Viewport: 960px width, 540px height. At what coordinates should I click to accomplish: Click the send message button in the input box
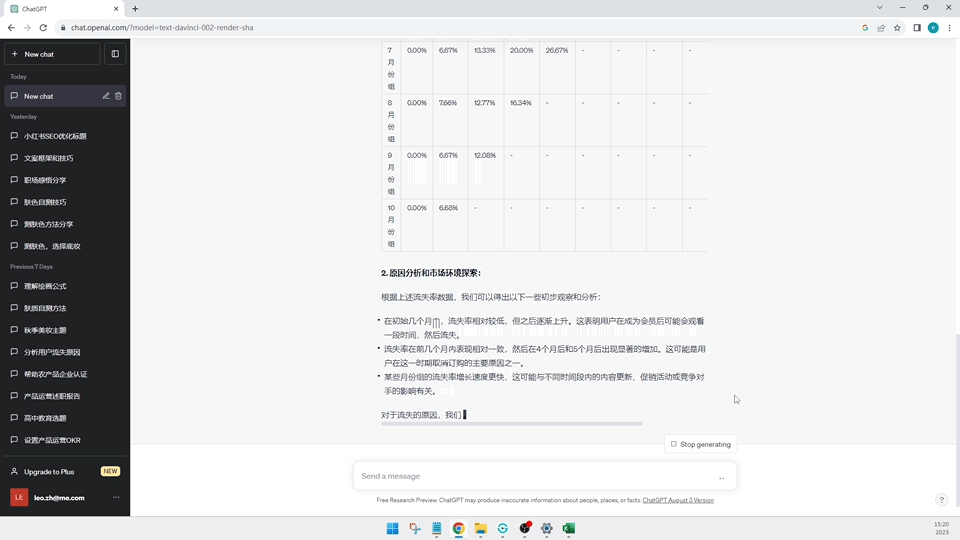(x=722, y=476)
